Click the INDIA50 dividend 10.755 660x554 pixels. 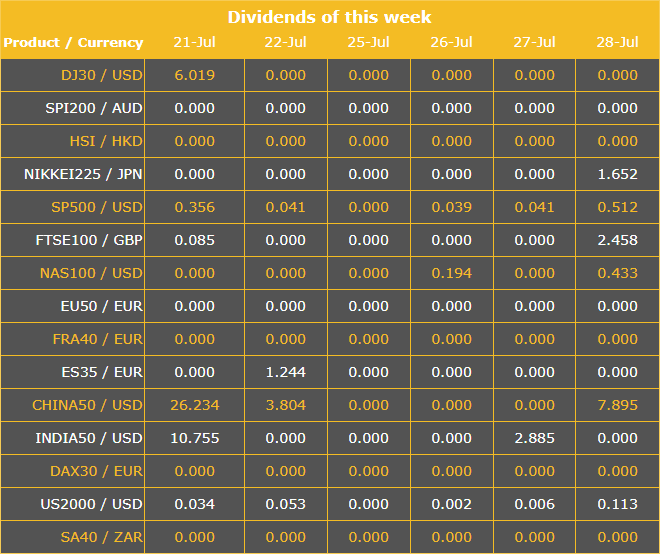(x=194, y=438)
